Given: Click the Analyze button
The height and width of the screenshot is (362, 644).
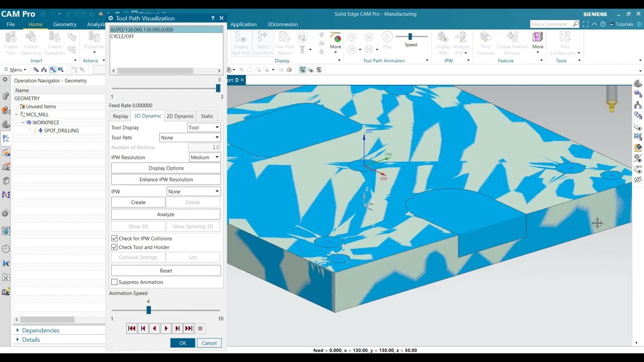Looking at the screenshot, I should coord(166,214).
